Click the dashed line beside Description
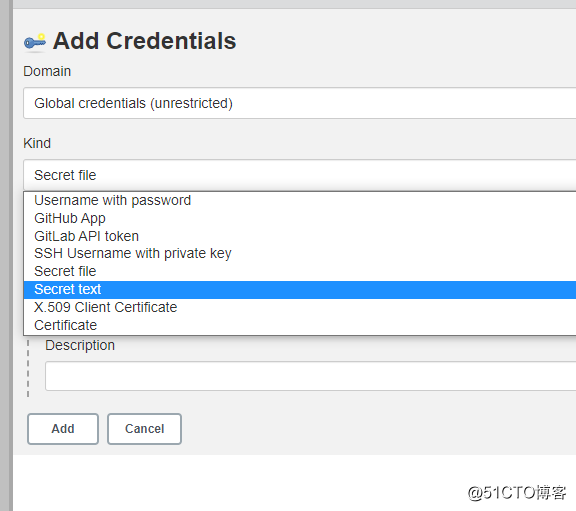 [28, 367]
